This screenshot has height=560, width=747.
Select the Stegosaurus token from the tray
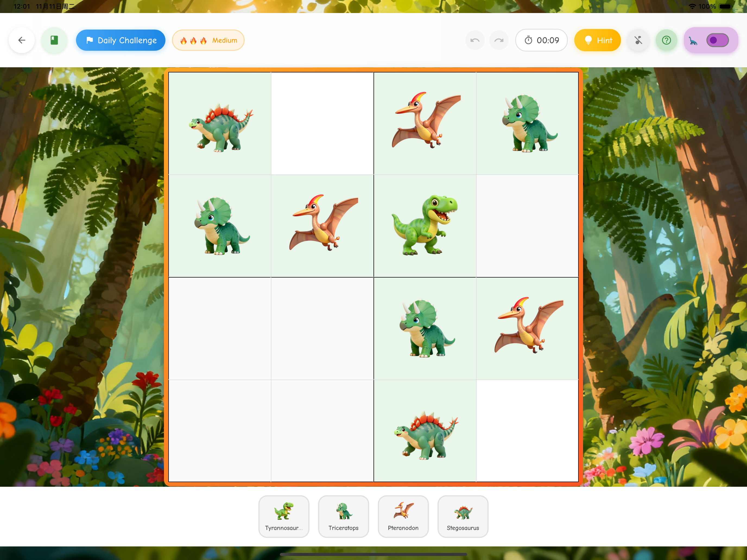[463, 516]
